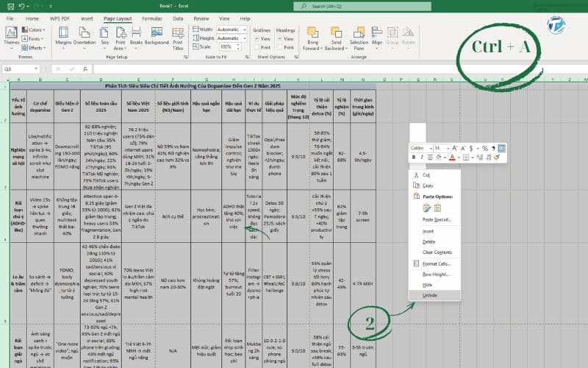Switch to the Insert tab

click(x=87, y=18)
